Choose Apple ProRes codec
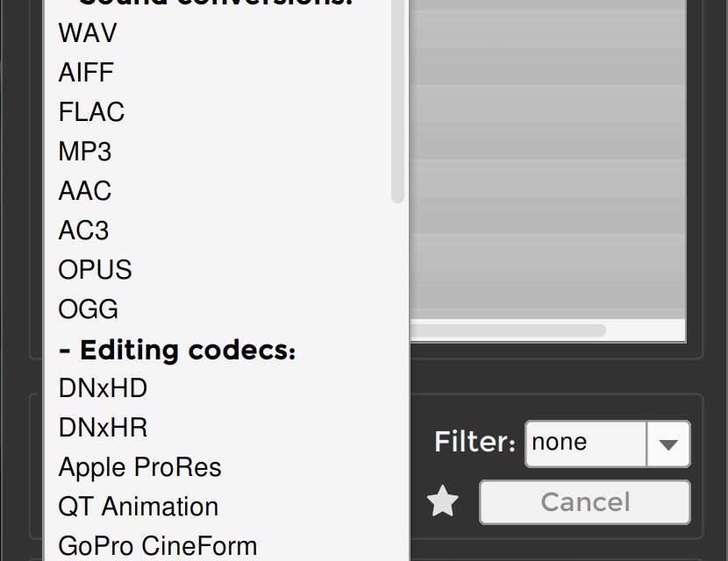This screenshot has width=728, height=561. [139, 467]
